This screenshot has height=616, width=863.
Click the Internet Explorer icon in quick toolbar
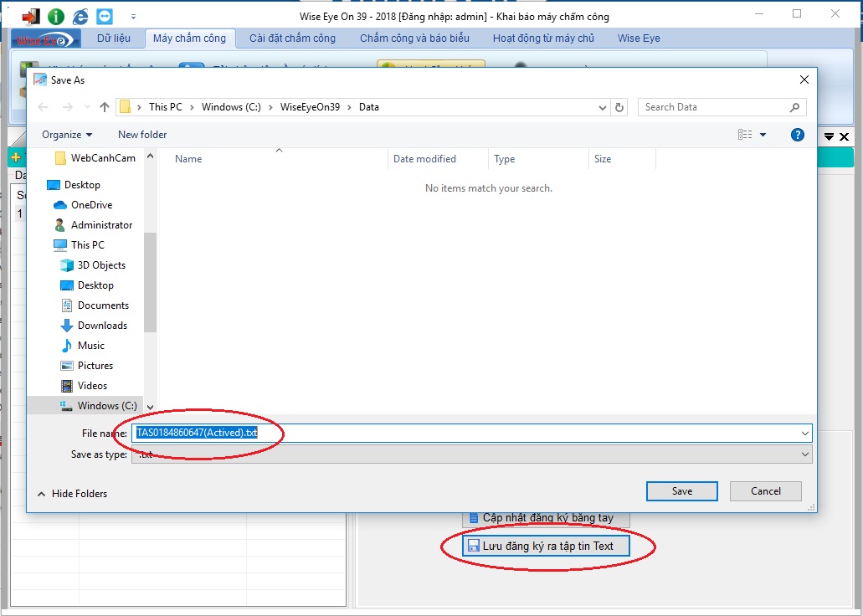coord(80,16)
